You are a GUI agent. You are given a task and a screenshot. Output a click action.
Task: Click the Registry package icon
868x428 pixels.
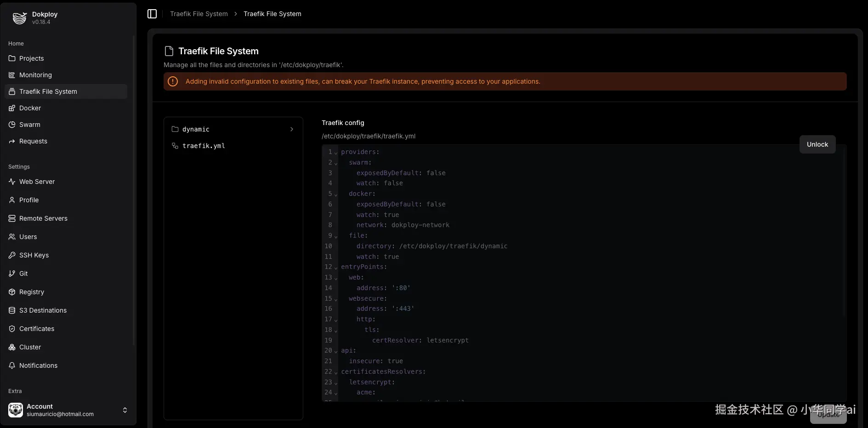[12, 292]
